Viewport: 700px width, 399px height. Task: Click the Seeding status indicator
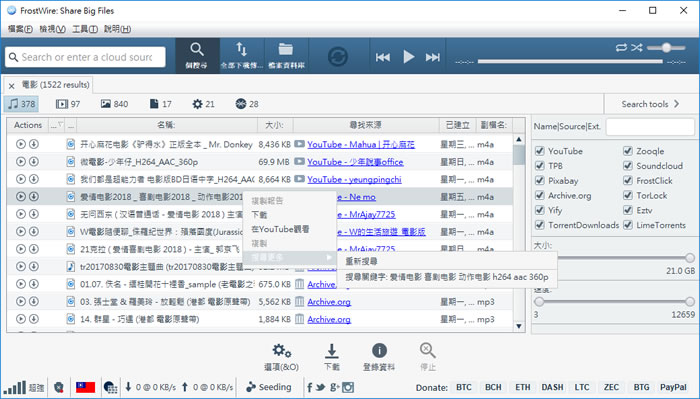(x=269, y=387)
